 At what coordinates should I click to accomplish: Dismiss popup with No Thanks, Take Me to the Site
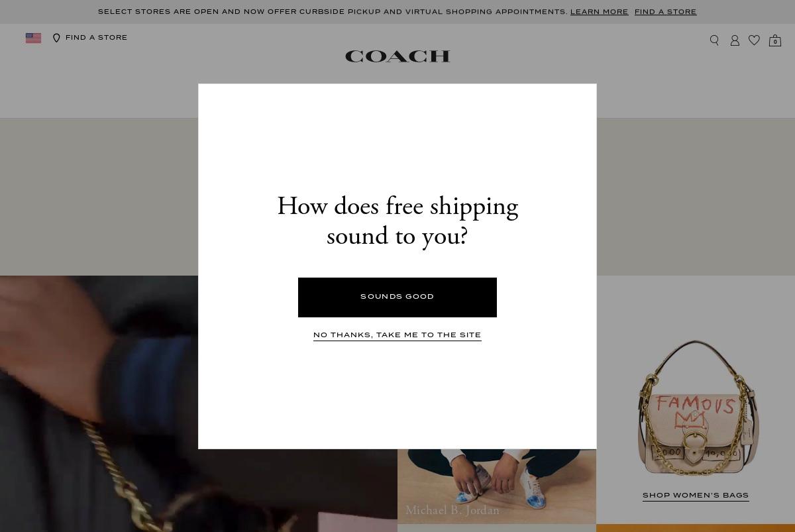pos(397,335)
